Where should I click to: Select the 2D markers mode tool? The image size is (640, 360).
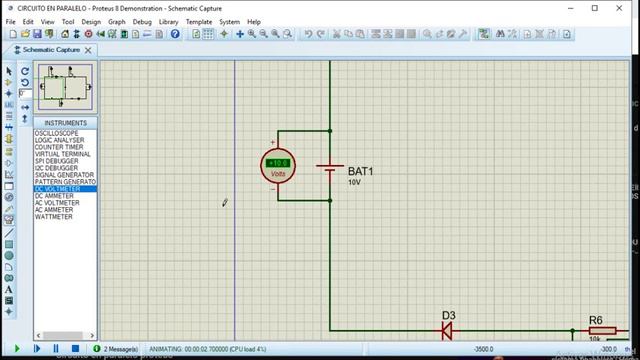[x=9, y=311]
